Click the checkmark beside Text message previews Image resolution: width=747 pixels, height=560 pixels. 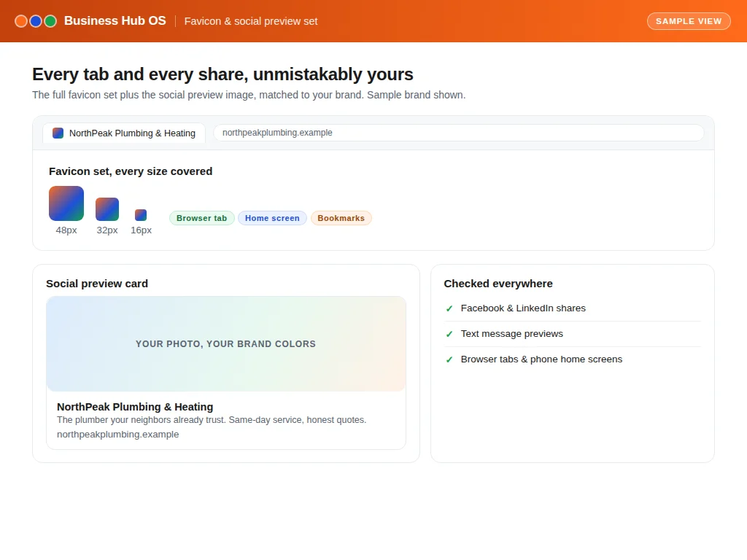tap(449, 334)
